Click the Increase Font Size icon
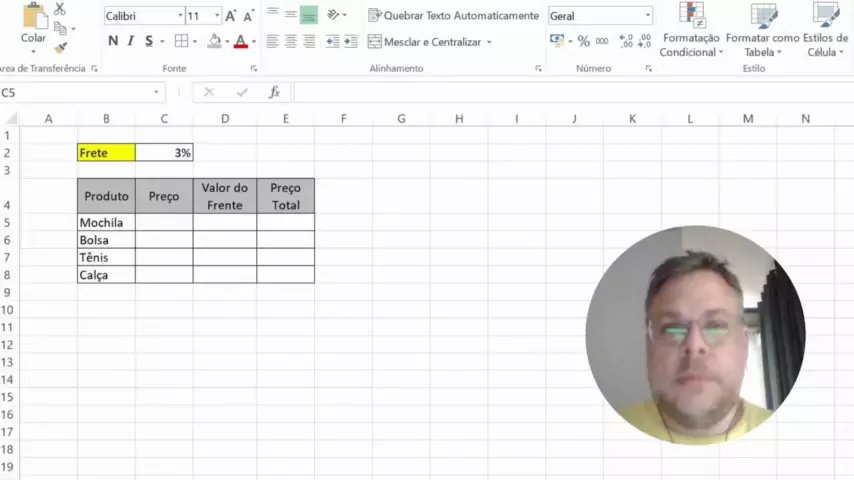854x480 pixels. click(231, 16)
